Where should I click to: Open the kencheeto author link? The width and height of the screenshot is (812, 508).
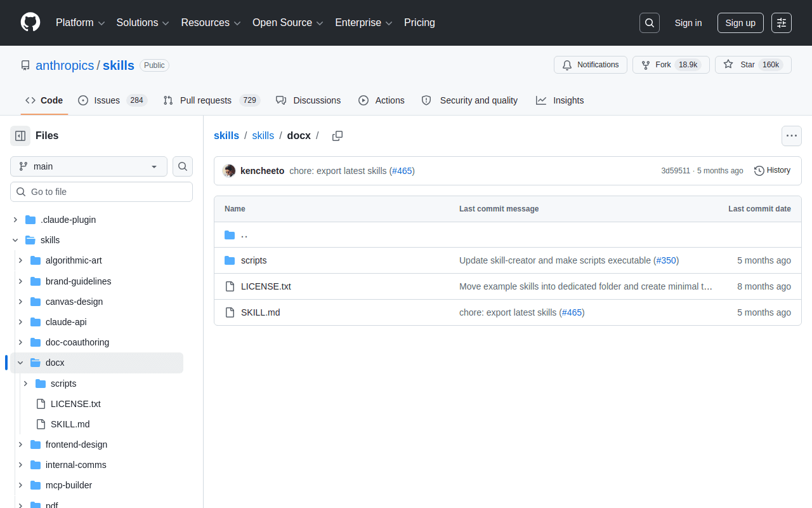click(x=263, y=171)
